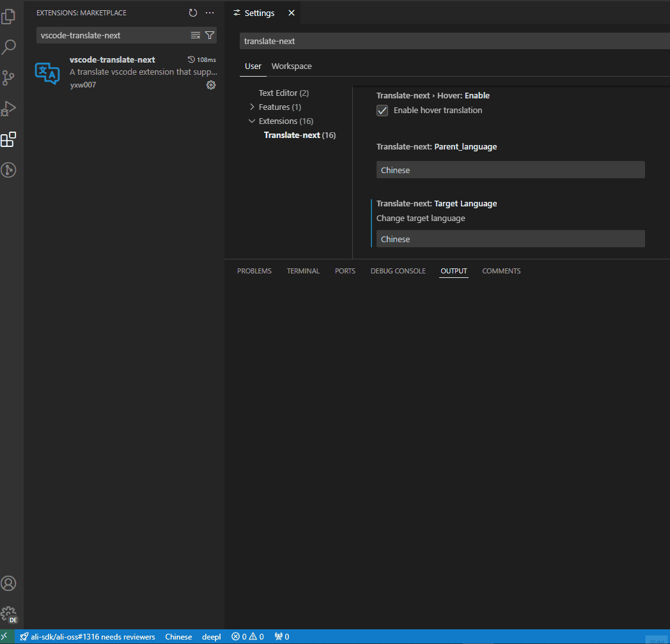This screenshot has width=670, height=644.
Task: Click ali-sdk/ali-oss#1316 needs reviewers status item
Action: coord(88,637)
